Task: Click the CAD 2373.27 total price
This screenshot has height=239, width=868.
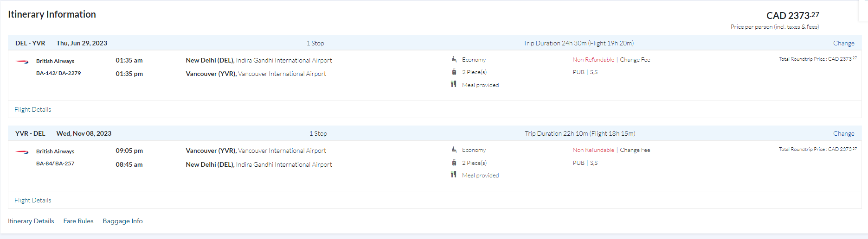Action: (792, 16)
